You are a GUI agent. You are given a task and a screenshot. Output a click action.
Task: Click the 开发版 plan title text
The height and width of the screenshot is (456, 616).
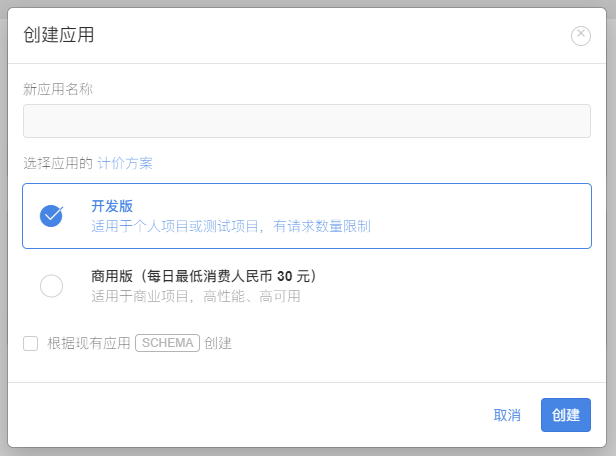point(112,206)
